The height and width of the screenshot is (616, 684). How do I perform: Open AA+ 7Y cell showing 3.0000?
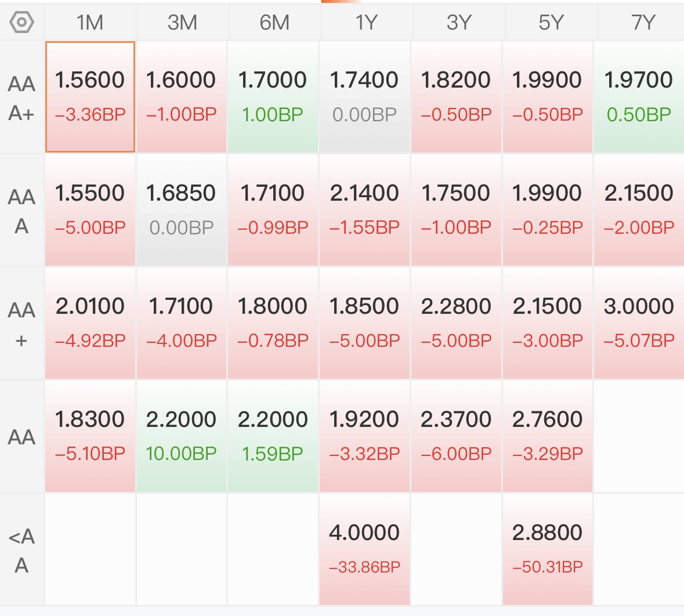639,323
